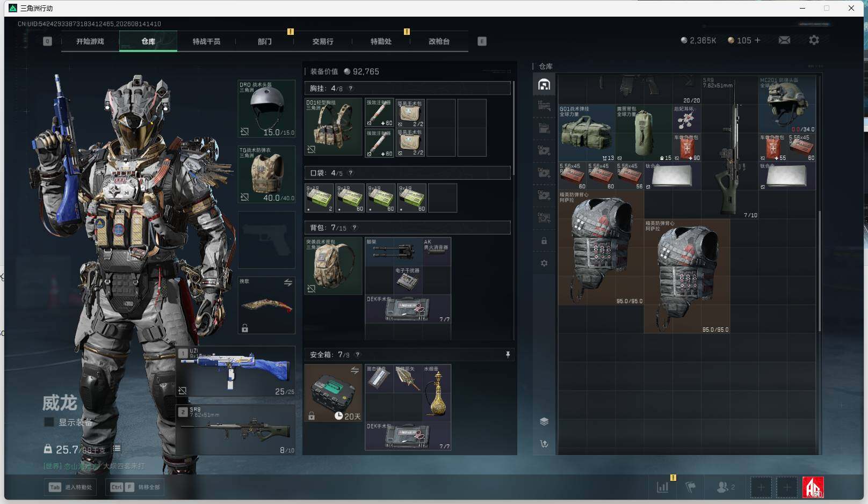Viewport: 868px width, 504px height.
Task: Select the 电子干扰器 in backpack
Action: click(x=408, y=280)
